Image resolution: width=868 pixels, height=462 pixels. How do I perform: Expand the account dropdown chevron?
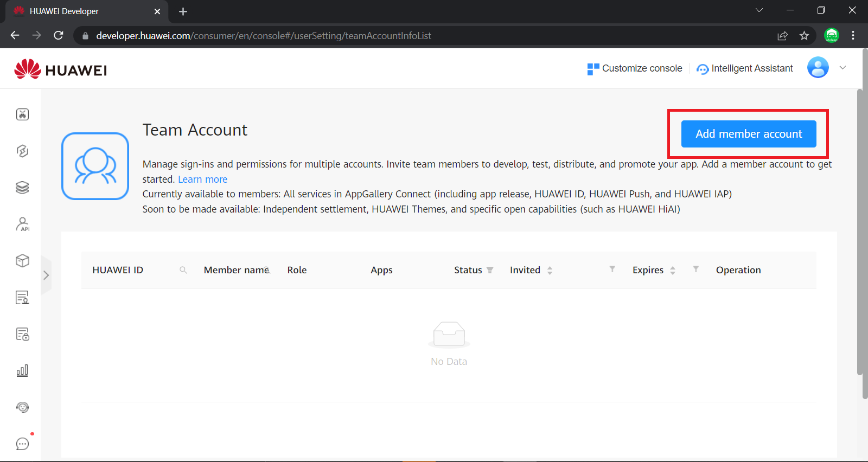pos(843,68)
